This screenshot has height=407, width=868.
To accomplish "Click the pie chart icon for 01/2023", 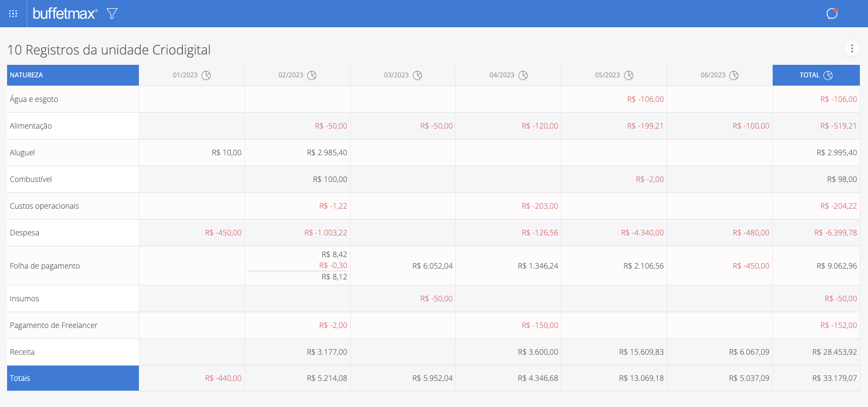I will tap(206, 75).
